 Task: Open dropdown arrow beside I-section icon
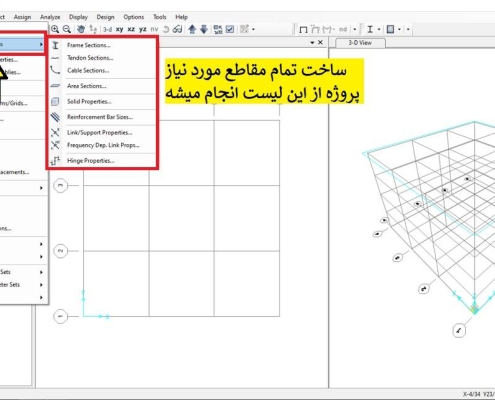point(379,30)
